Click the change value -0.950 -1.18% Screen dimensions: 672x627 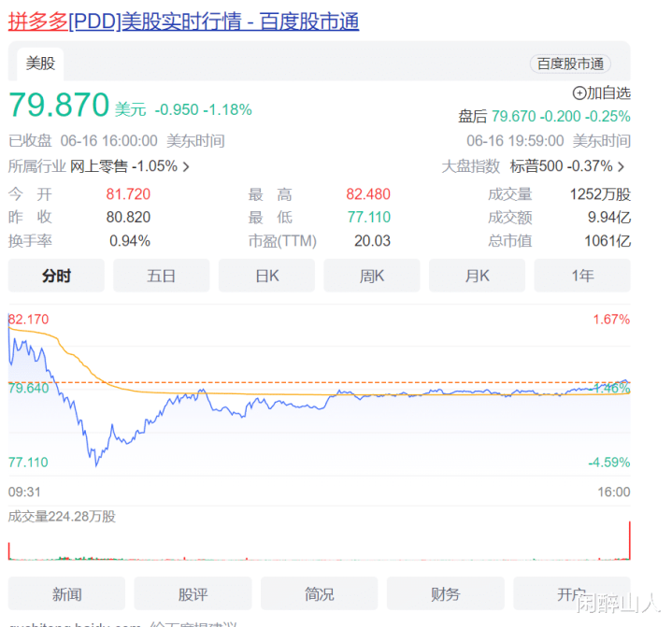(203, 109)
